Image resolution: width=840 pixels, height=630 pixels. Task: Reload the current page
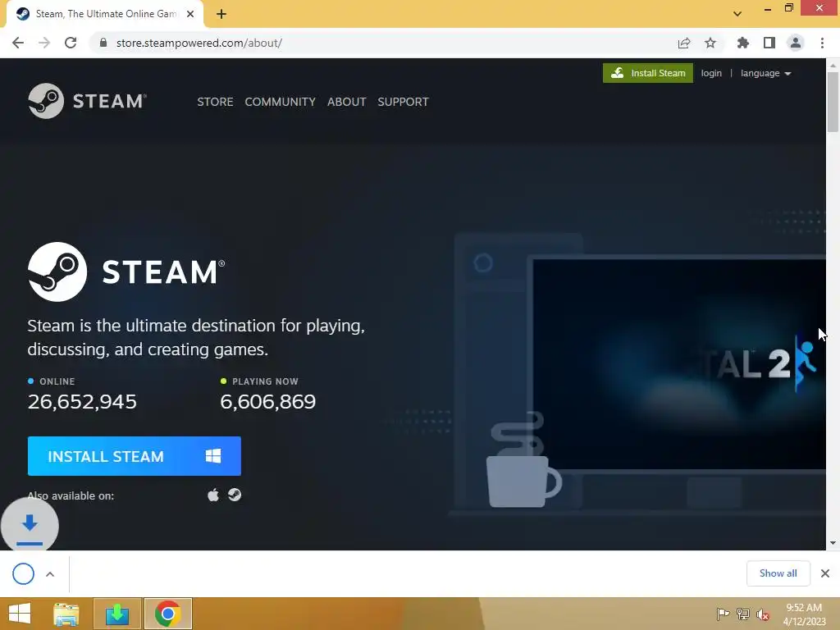71,43
